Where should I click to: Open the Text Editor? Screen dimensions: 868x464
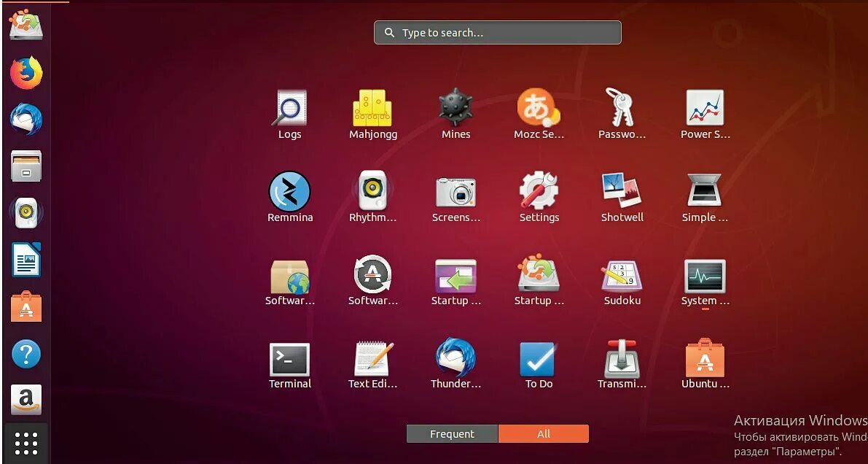pos(372,366)
